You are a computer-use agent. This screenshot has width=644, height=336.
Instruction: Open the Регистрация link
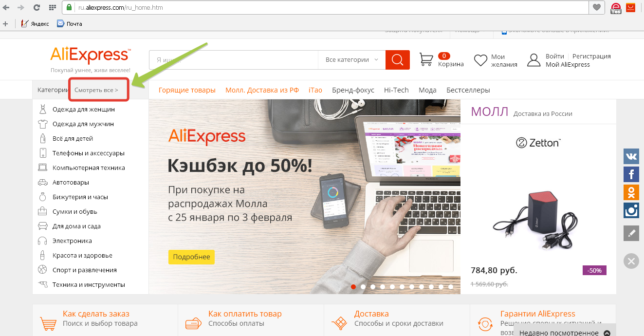[591, 56]
